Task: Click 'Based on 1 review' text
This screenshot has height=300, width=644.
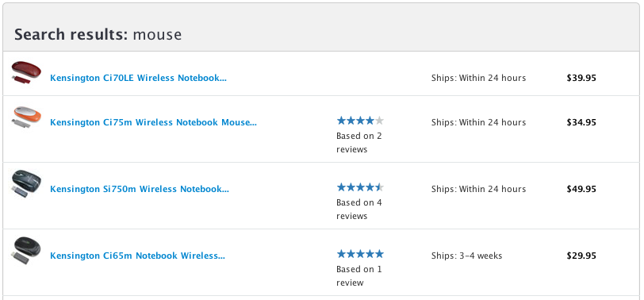Action: point(359,275)
